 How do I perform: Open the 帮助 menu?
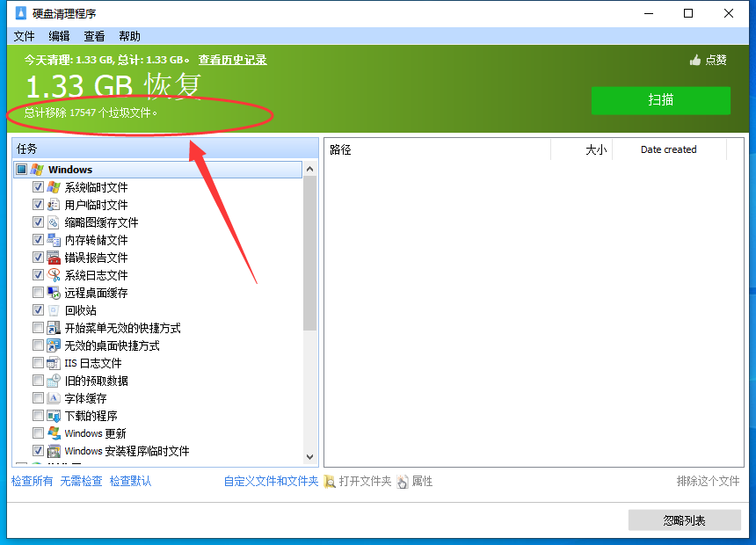click(129, 36)
